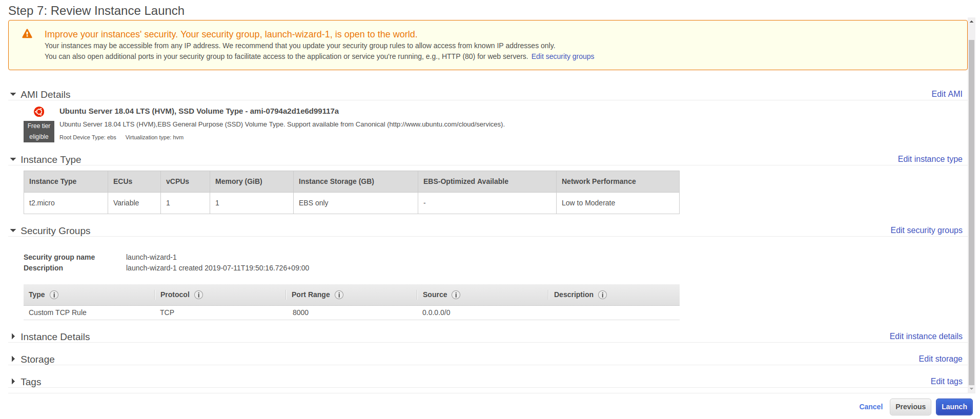Viewport: 980px width, 419px height.
Task: Open the Edit AMI link
Action: (947, 94)
